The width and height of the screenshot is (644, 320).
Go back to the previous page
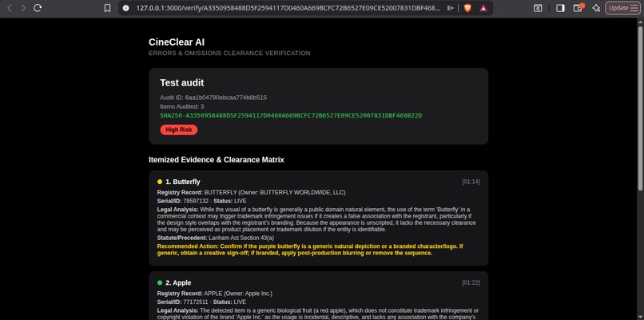point(10,8)
